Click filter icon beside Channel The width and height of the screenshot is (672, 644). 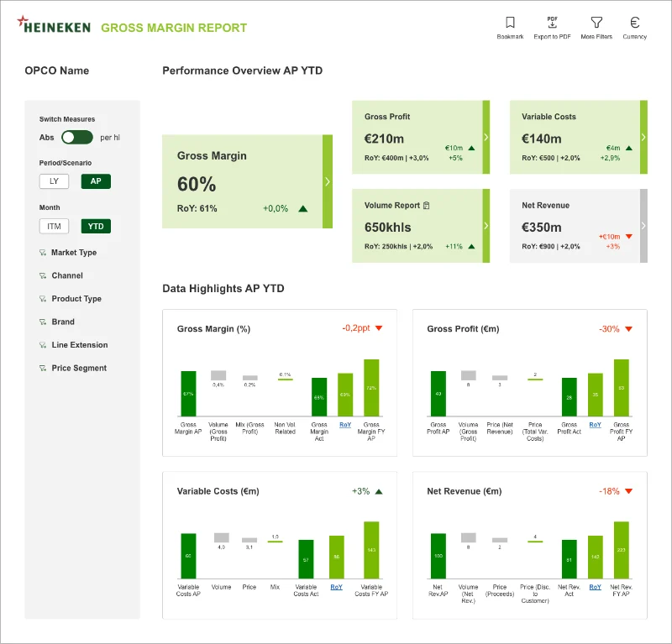[43, 276]
